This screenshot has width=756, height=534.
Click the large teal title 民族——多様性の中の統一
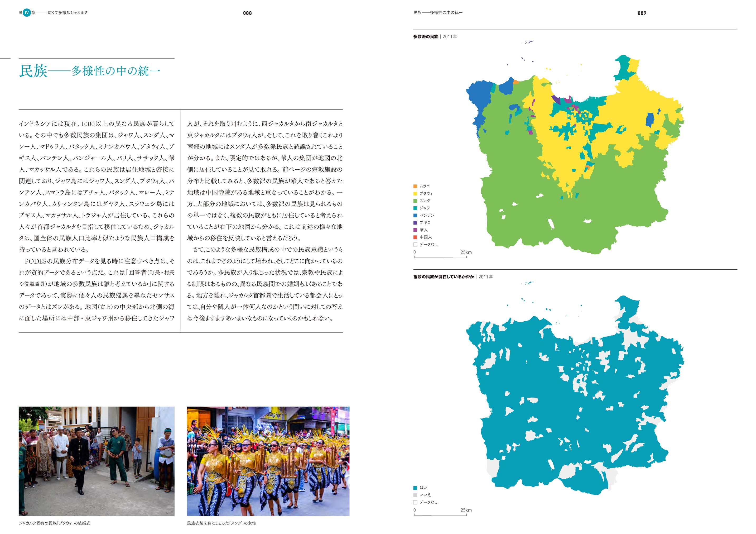tap(90, 71)
